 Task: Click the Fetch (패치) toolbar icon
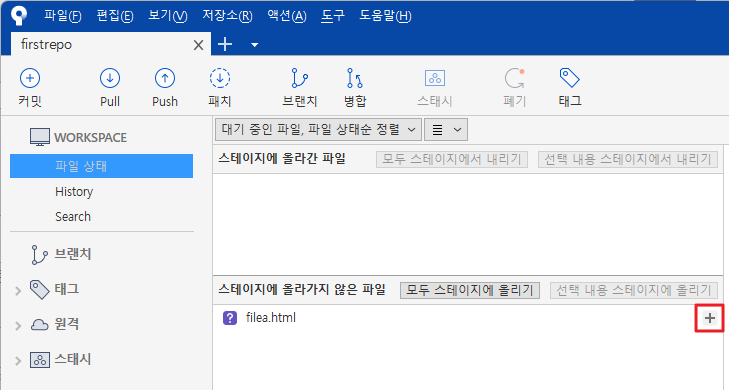coord(219,78)
